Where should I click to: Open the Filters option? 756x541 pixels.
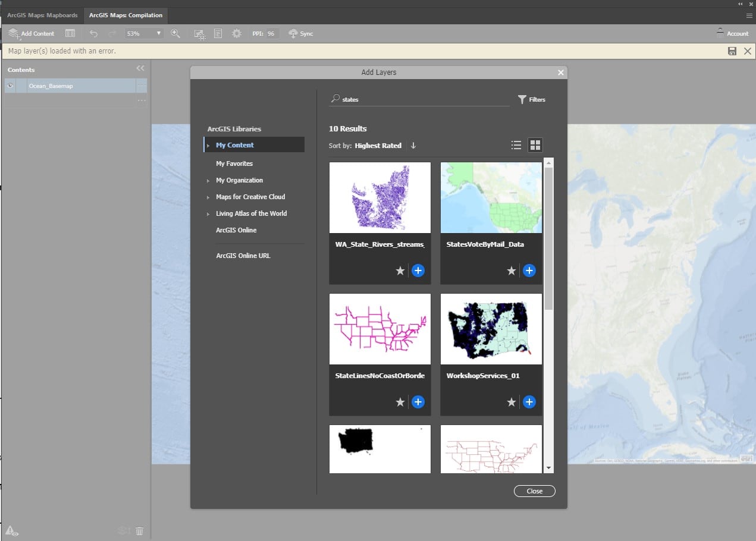531,99
